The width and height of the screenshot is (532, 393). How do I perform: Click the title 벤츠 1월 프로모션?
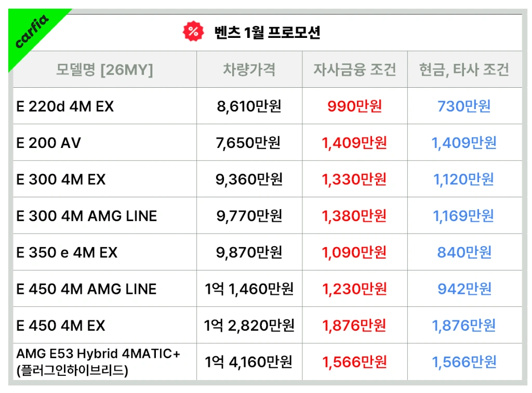tap(267, 33)
